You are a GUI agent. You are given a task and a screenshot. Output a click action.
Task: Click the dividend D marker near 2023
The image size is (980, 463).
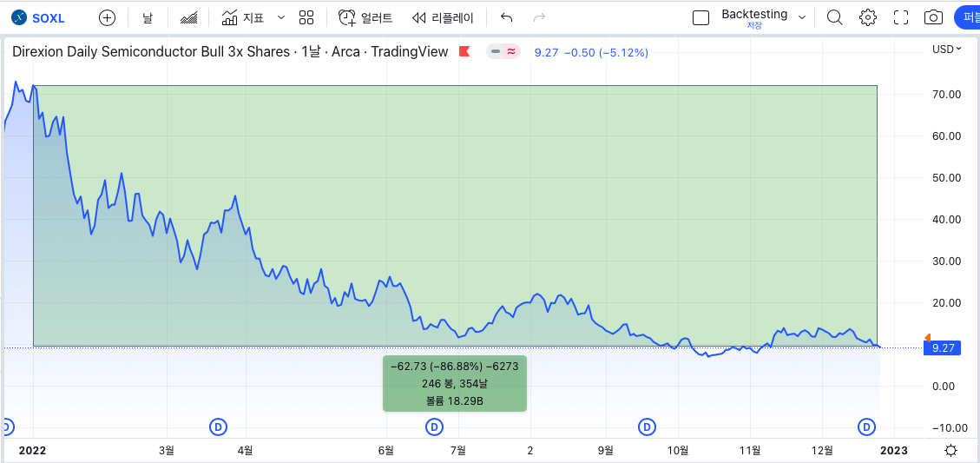[866, 427]
